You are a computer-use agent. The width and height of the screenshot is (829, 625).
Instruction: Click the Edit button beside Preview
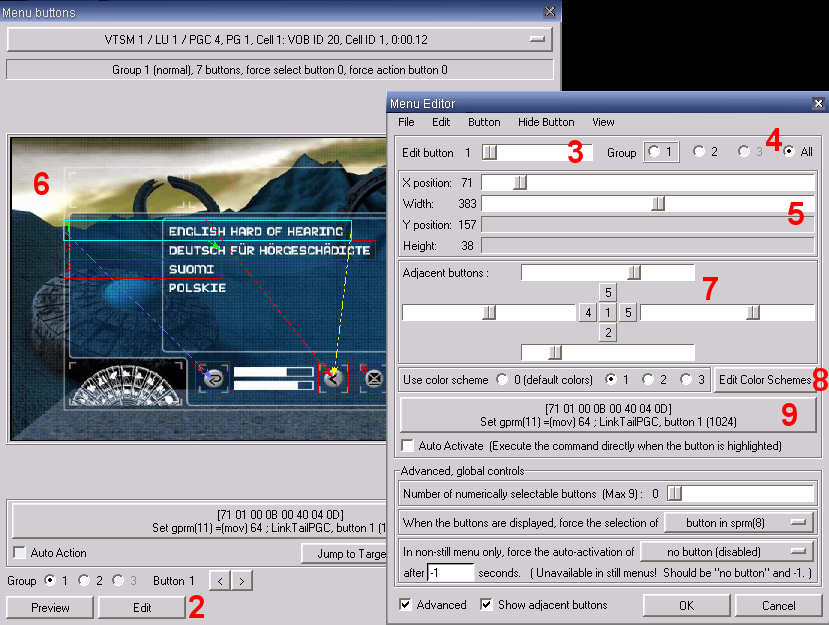142,608
